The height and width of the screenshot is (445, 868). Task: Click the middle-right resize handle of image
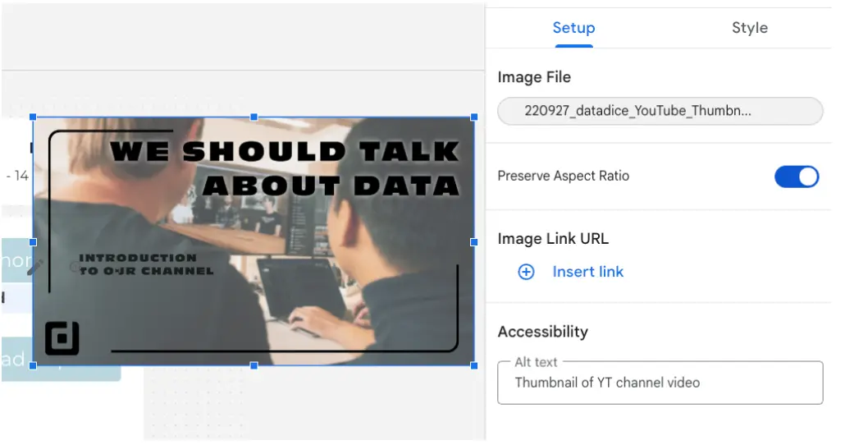point(474,242)
